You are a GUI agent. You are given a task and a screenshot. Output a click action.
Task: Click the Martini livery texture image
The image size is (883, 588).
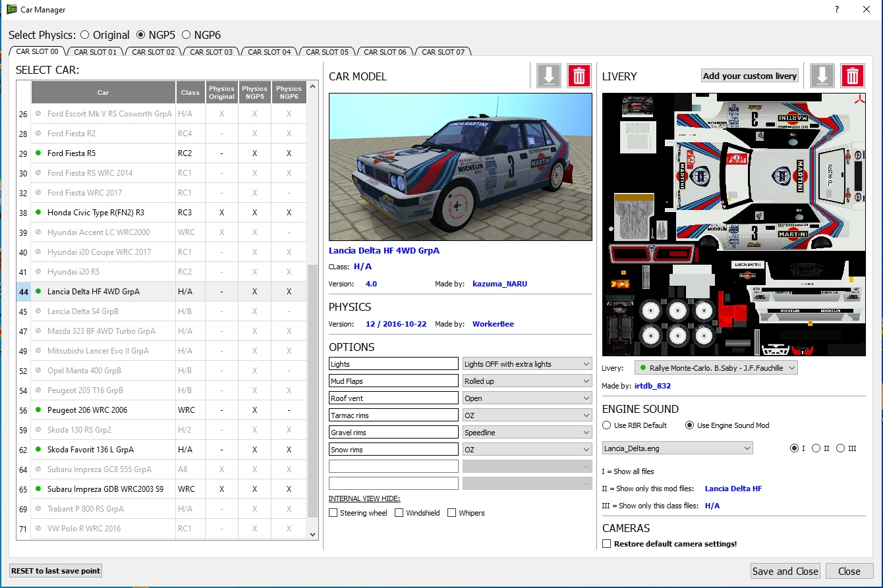point(734,225)
